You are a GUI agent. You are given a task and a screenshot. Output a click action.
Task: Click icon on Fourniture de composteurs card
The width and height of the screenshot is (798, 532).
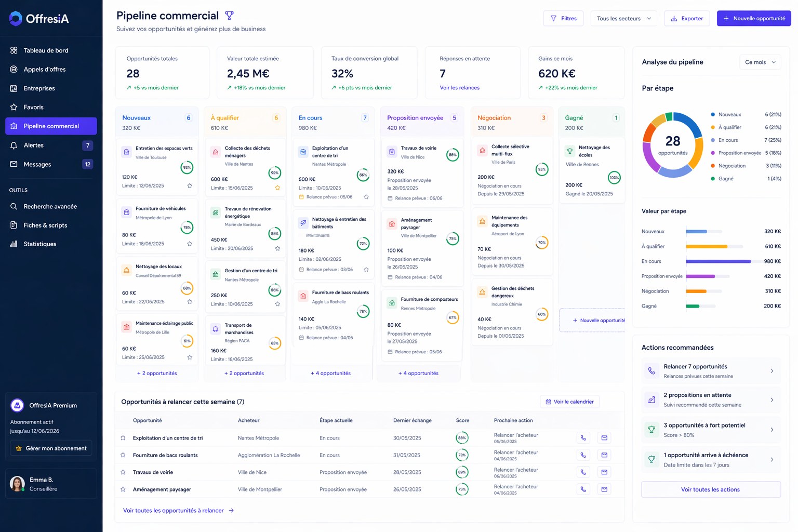[392, 303]
